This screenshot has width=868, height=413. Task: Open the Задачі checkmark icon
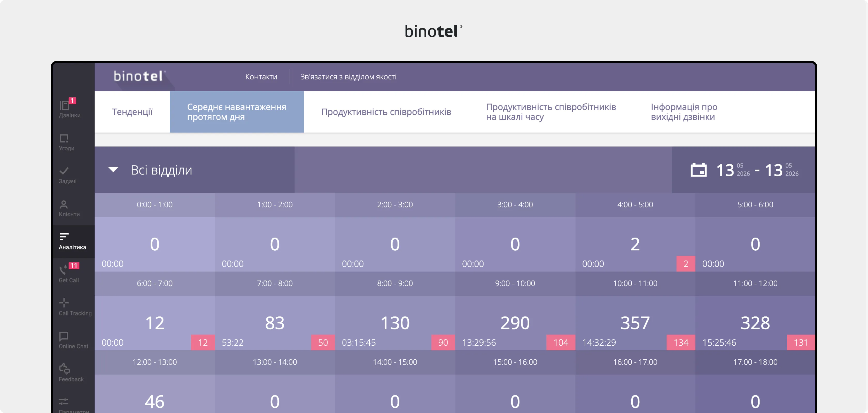pyautogui.click(x=64, y=171)
